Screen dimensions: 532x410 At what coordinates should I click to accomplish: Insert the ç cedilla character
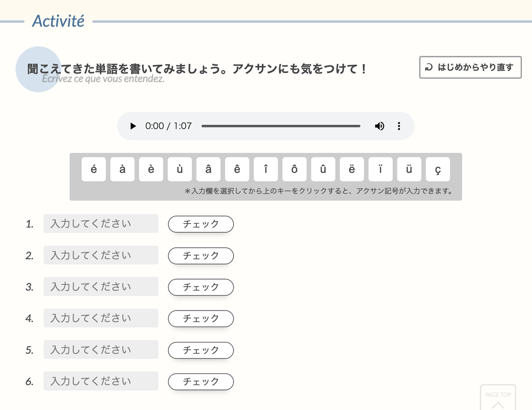click(x=438, y=169)
